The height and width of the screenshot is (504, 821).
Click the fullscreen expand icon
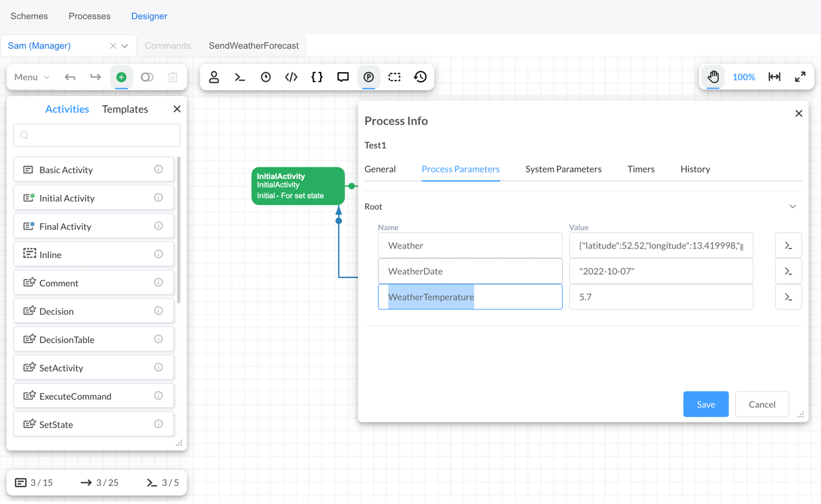coord(800,77)
